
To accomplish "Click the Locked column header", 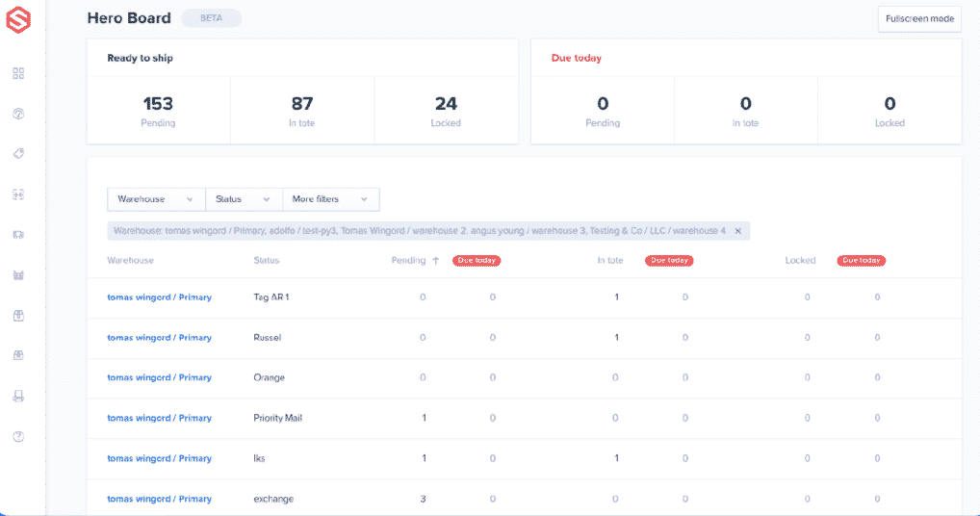I will coord(801,261).
